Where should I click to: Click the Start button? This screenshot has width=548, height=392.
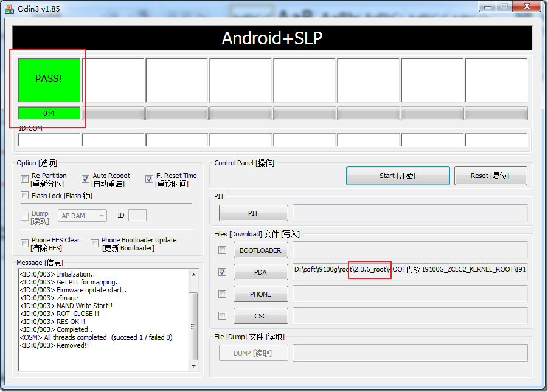coord(398,176)
